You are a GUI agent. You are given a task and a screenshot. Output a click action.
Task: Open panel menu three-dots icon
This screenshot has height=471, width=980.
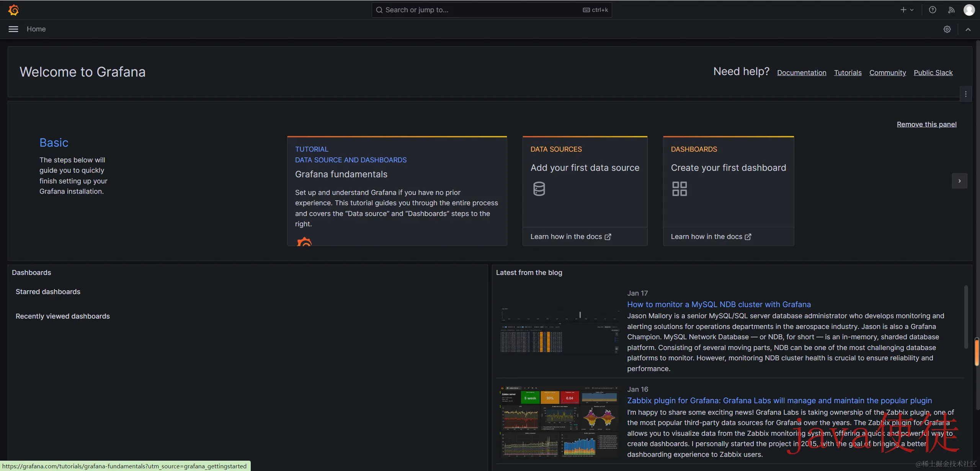pyautogui.click(x=966, y=94)
